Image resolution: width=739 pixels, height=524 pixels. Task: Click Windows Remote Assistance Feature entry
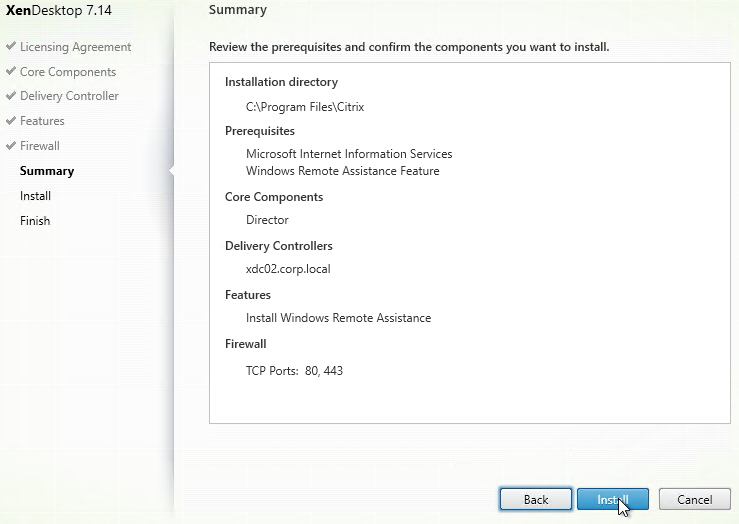(x=343, y=171)
